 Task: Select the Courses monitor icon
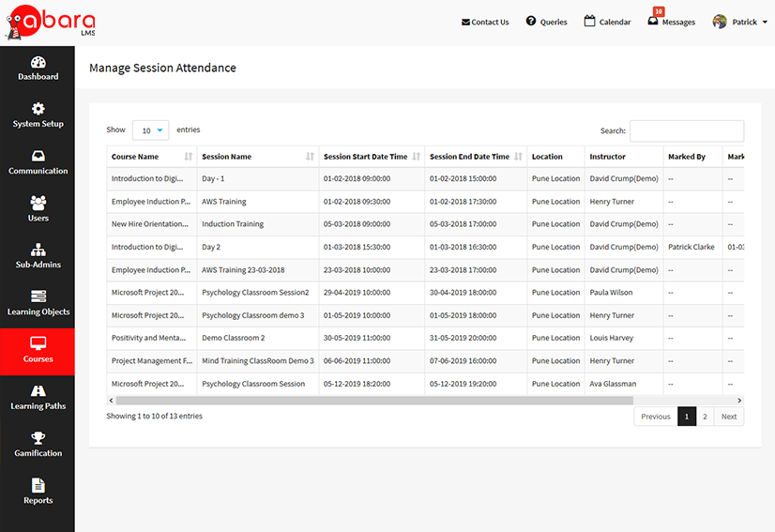(38, 343)
